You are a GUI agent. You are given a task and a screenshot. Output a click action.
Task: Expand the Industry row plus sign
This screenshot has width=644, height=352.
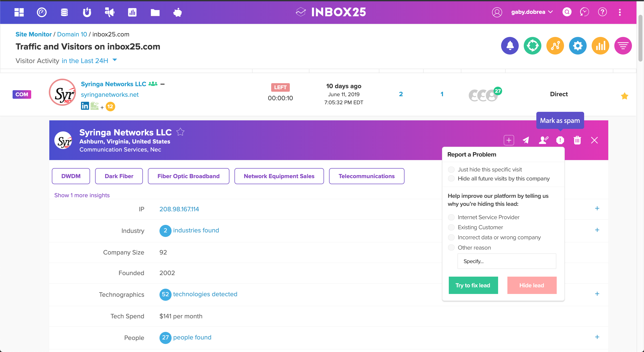point(597,230)
